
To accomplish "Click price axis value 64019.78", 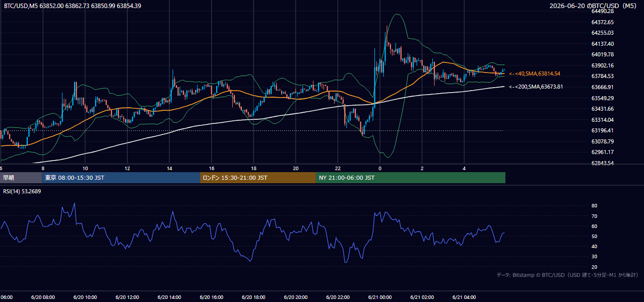I will tap(603, 54).
